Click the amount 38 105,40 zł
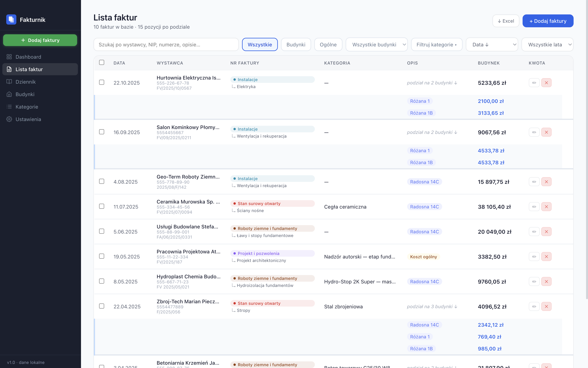The height and width of the screenshot is (368, 588). [x=494, y=207]
